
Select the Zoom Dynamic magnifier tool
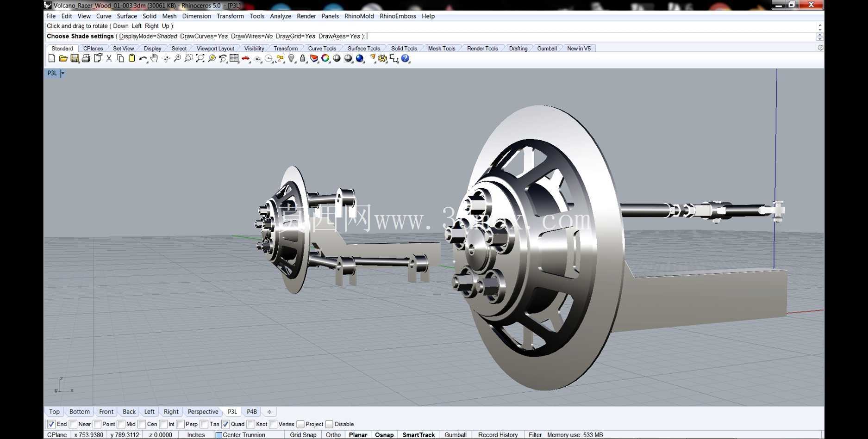[177, 58]
